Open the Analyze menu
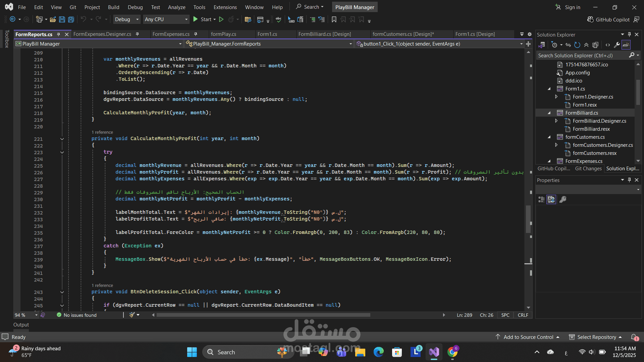Image resolution: width=644 pixels, height=362 pixels. tap(176, 7)
